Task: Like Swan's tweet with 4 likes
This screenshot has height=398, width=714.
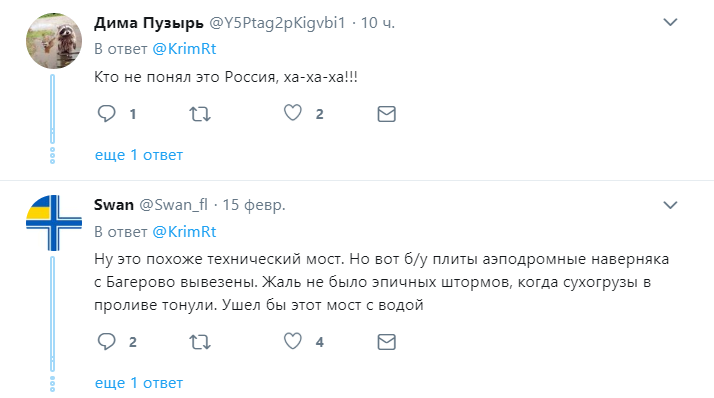Action: [x=293, y=341]
